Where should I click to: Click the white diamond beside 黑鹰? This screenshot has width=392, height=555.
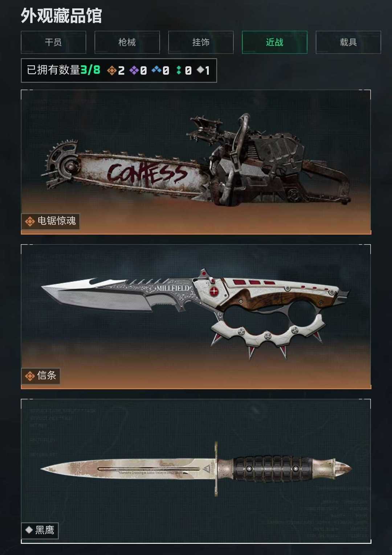29,530
